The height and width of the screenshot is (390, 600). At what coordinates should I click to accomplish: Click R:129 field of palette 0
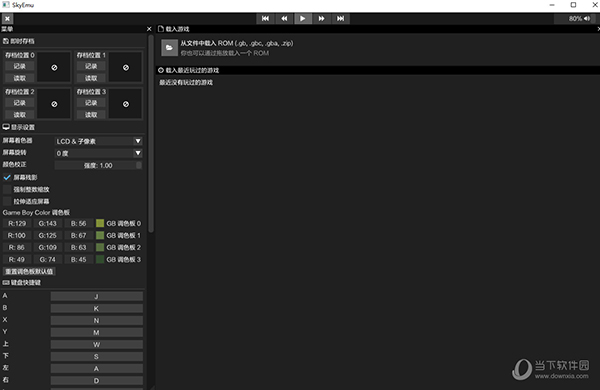[17, 223]
